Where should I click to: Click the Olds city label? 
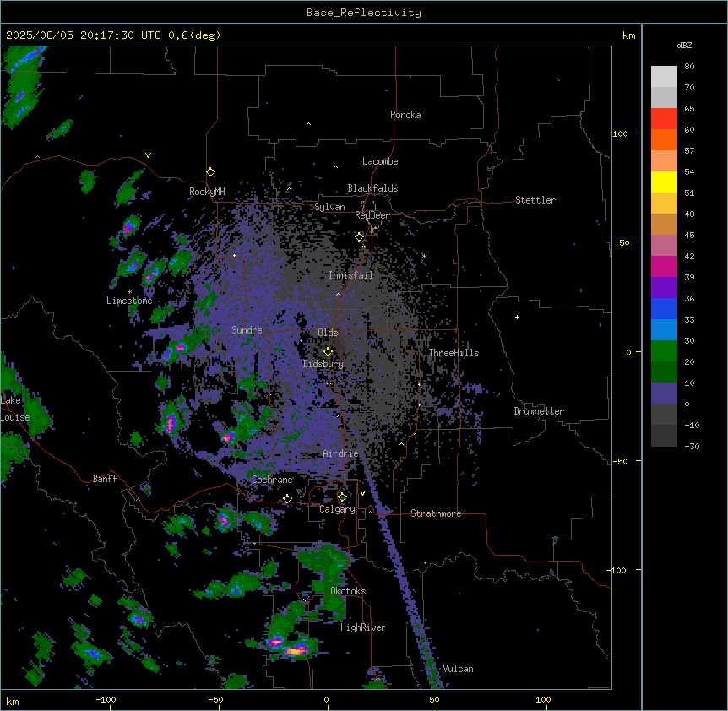click(328, 333)
